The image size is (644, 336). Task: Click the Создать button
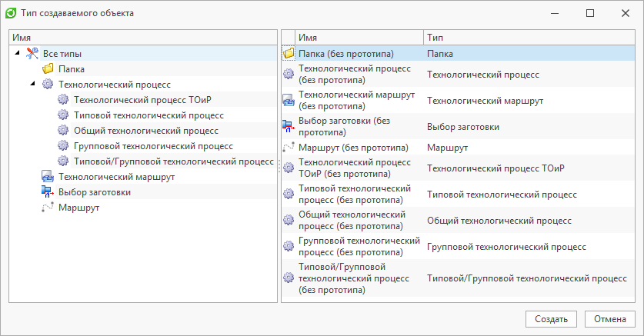point(551,319)
